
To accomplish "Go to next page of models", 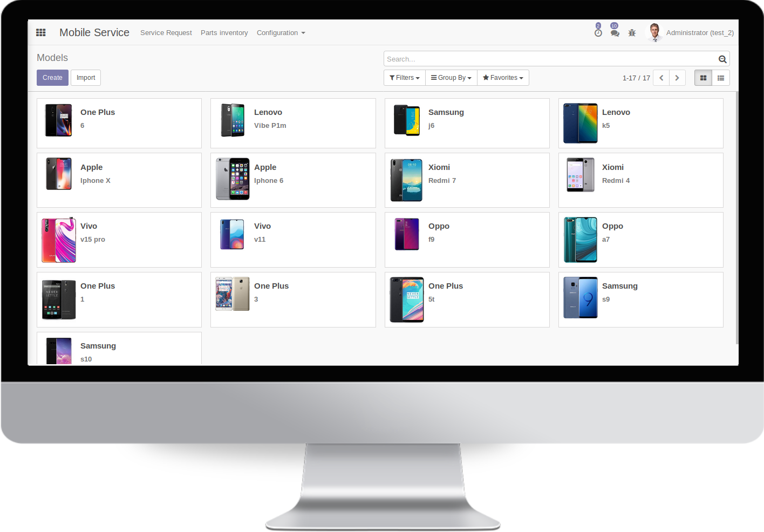I will click(x=677, y=78).
